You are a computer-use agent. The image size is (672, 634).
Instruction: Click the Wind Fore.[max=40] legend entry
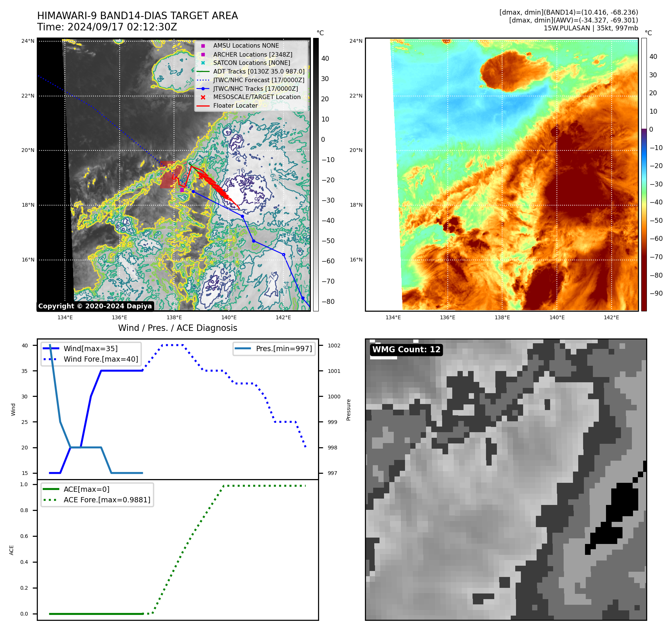[100, 359]
